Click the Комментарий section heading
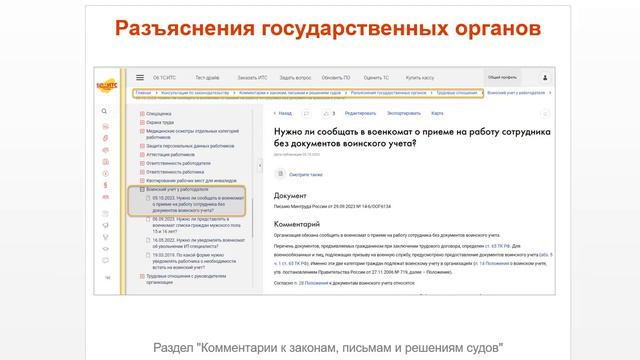 pyautogui.click(x=297, y=224)
